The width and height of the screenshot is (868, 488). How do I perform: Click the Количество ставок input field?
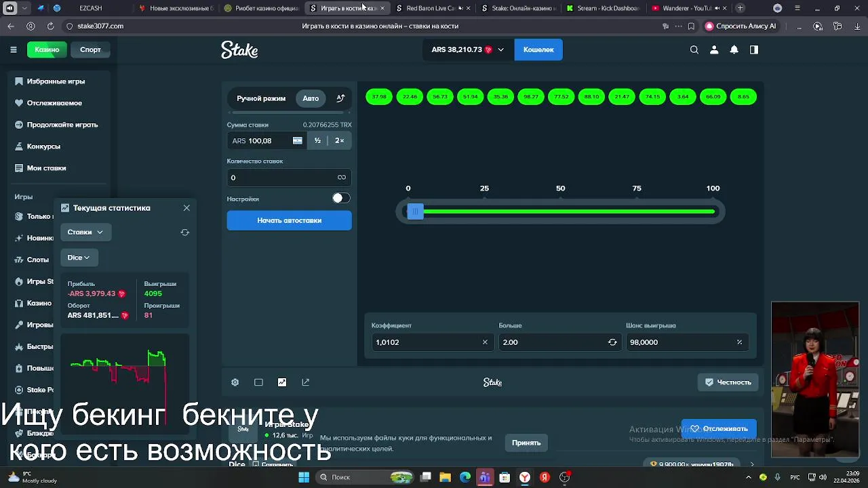point(289,178)
